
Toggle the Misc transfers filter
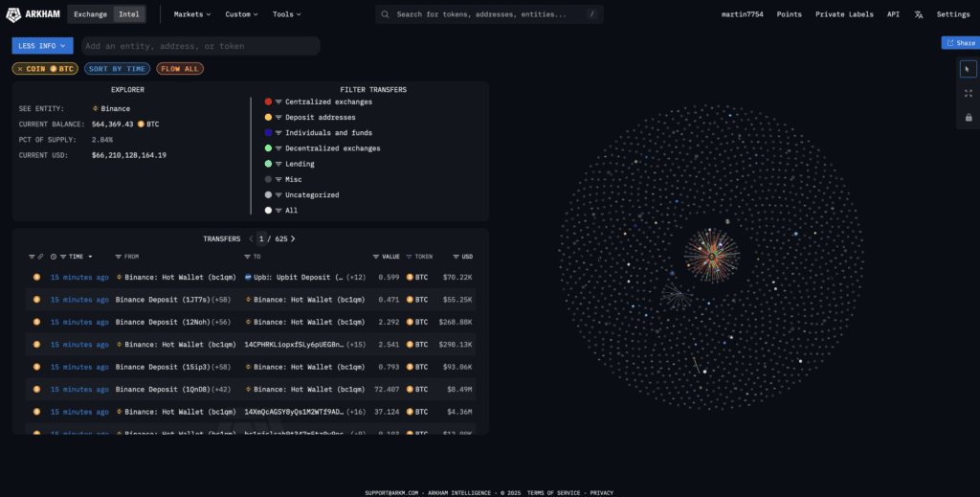pos(278,179)
